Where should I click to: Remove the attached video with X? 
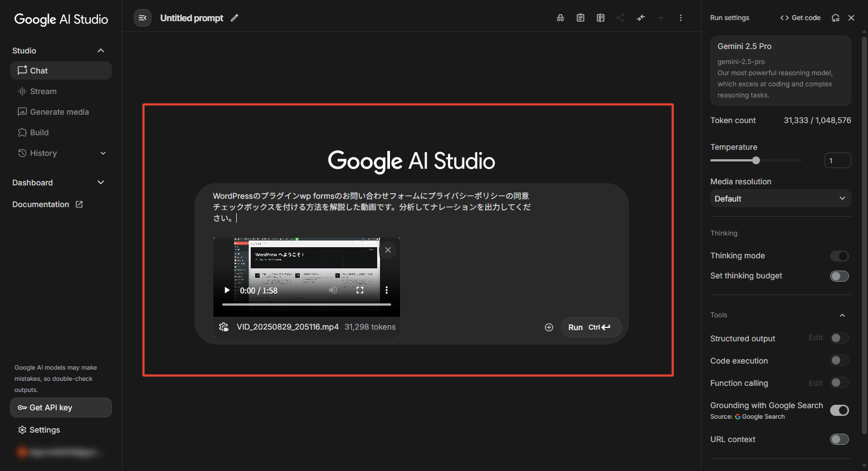[388, 250]
